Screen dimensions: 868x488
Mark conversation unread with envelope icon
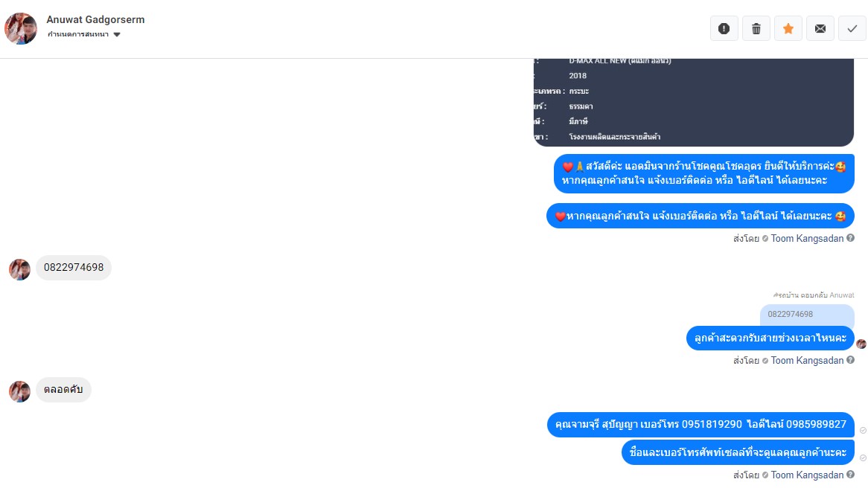coord(820,29)
